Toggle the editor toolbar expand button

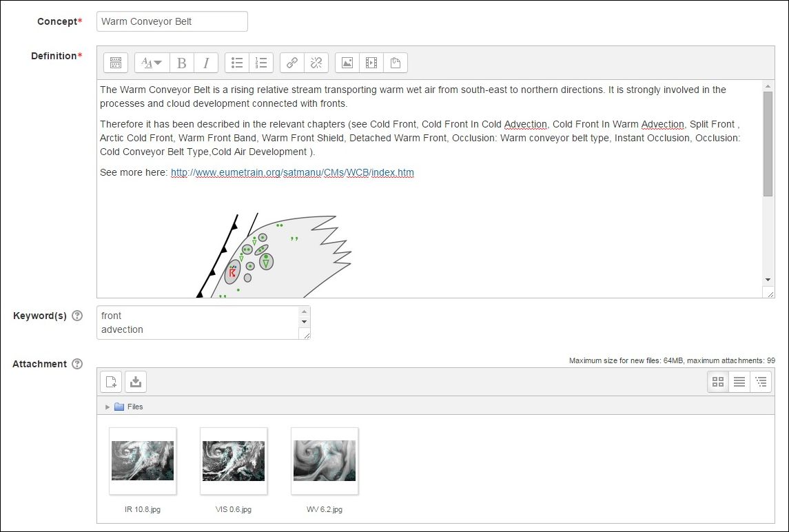(x=116, y=63)
